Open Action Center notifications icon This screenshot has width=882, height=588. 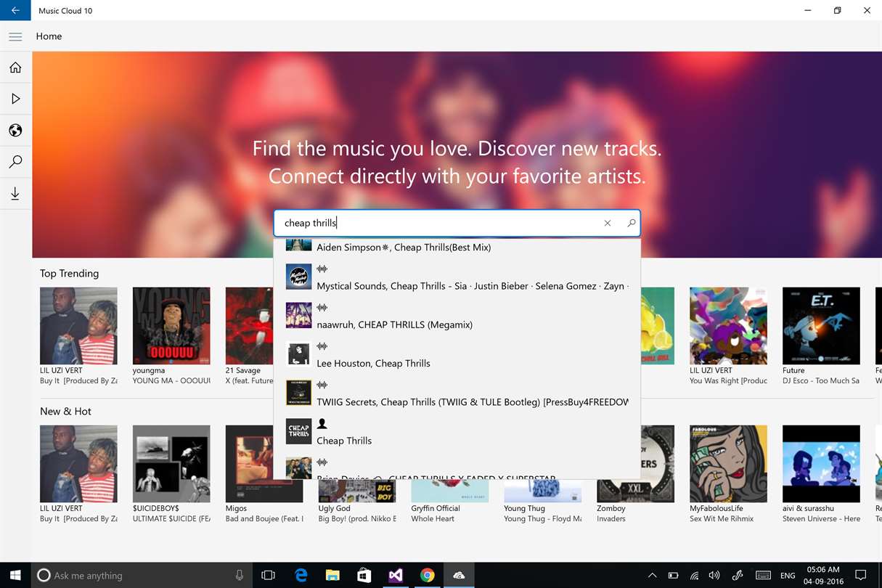[x=860, y=575]
